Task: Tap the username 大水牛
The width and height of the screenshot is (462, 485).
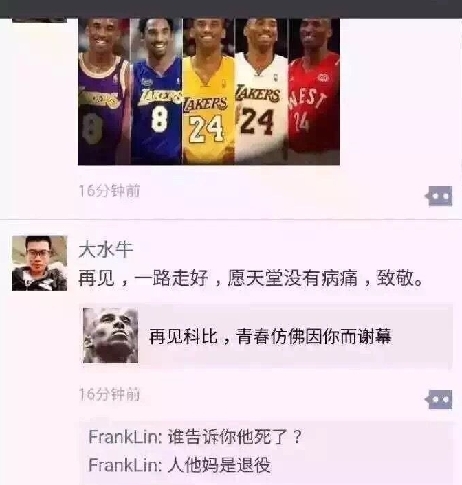Action: click(106, 250)
